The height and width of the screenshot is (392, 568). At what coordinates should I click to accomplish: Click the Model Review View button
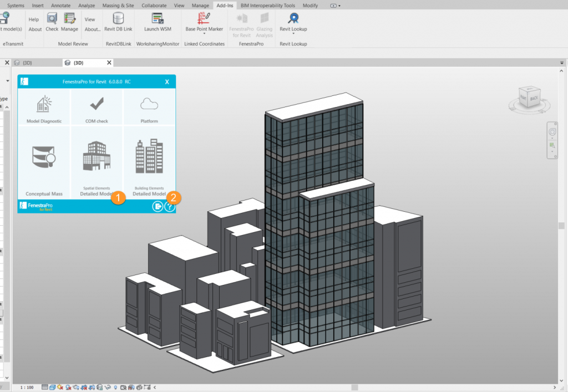click(x=90, y=19)
